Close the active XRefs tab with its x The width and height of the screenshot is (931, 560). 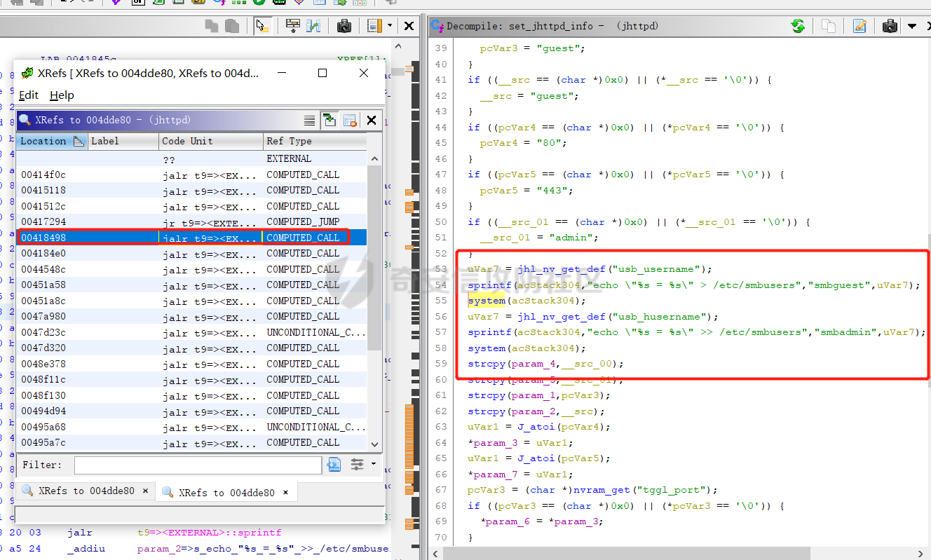coord(286,493)
